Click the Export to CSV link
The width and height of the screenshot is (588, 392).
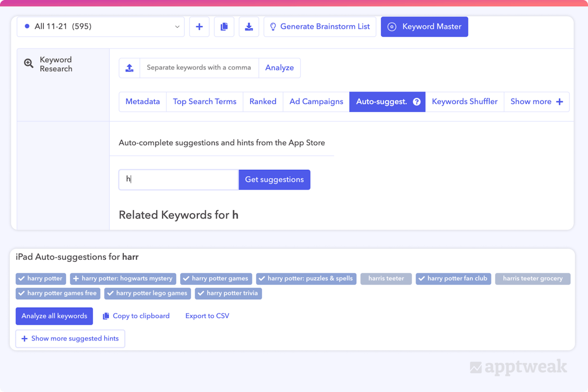(207, 316)
